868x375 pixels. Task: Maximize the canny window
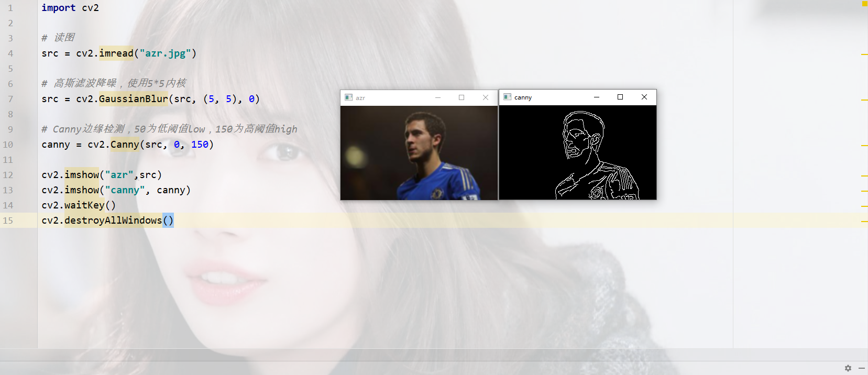[x=620, y=97]
